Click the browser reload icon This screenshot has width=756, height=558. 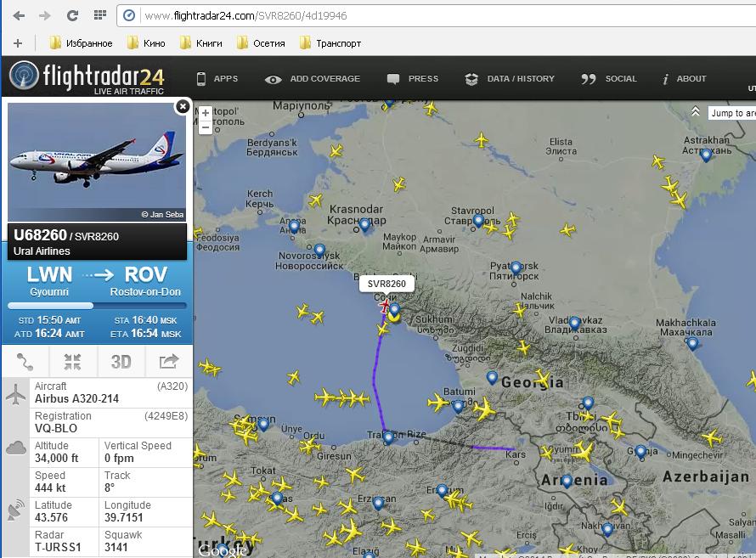72,16
